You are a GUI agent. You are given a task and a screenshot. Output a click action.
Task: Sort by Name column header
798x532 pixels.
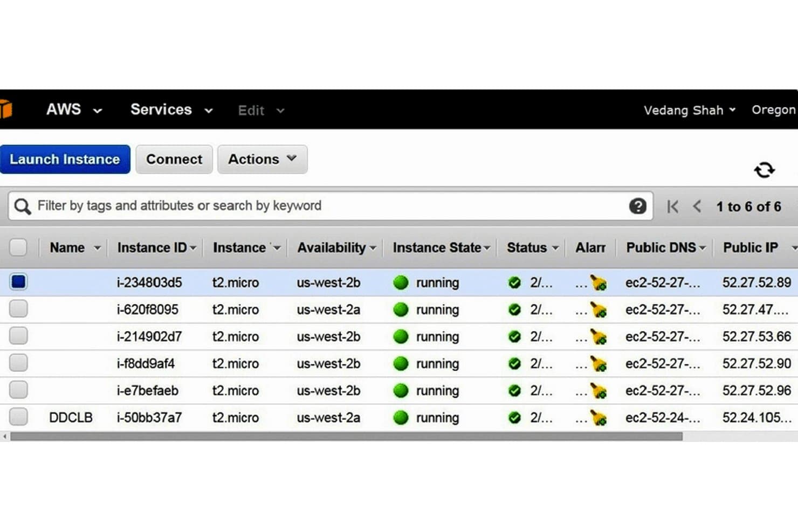(75, 247)
